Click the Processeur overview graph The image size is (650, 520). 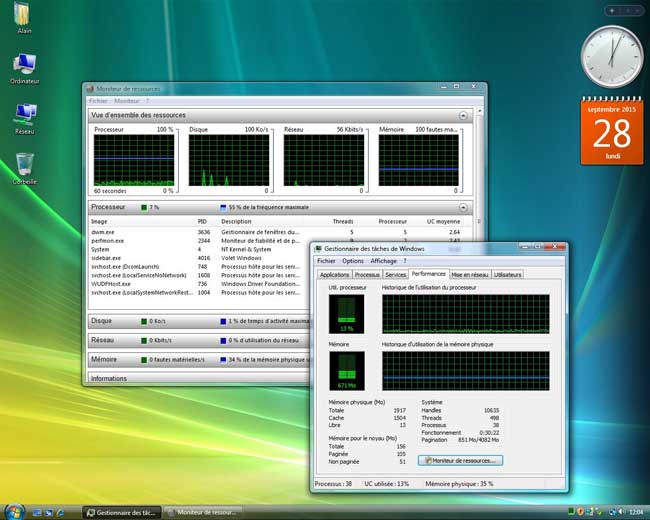[x=134, y=160]
